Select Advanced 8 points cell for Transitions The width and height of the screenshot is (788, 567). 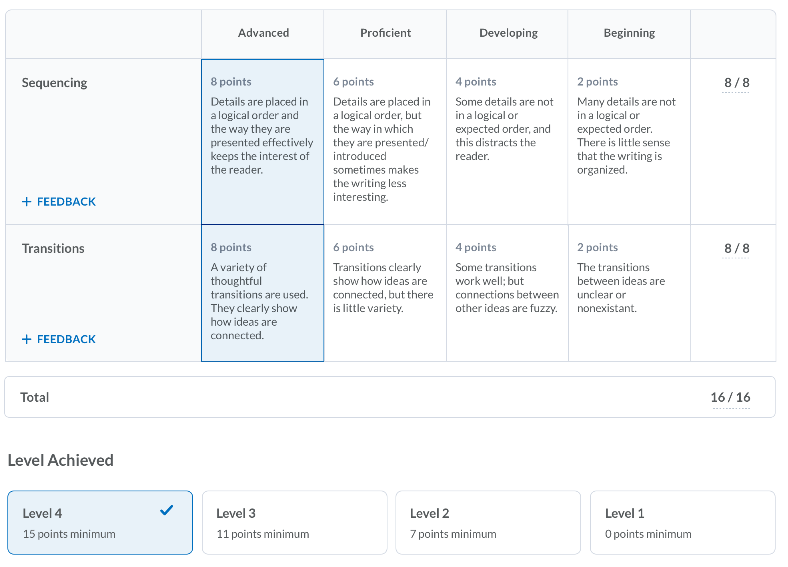click(262, 293)
